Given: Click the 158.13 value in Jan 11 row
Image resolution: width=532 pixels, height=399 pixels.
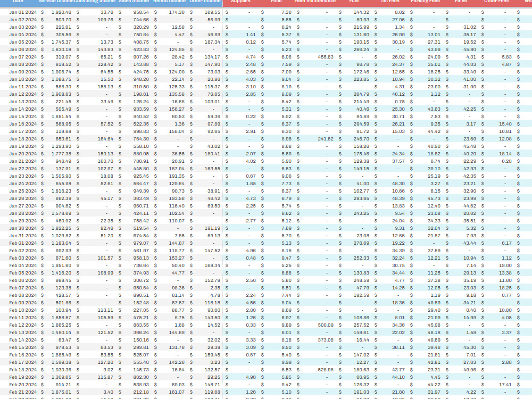Looking at the screenshot, I should click(x=105, y=87).
